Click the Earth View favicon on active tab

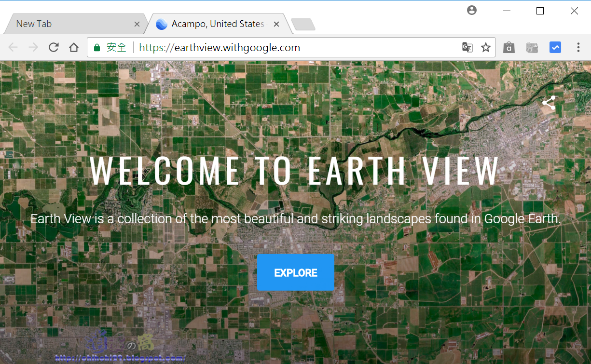click(x=162, y=24)
